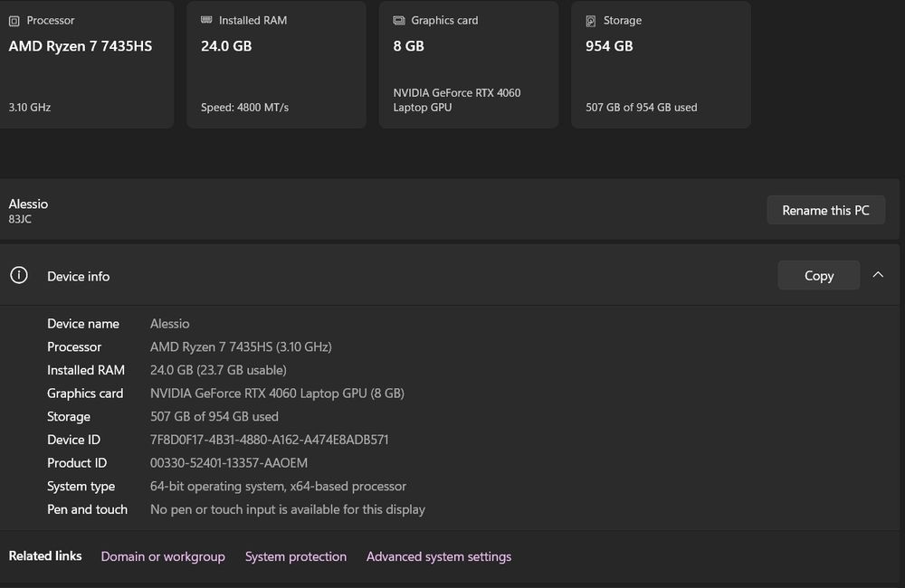Viewport: 905px width, 588px height.
Task: Click the Storage row label in Device info
Action: pyautogui.click(x=69, y=417)
